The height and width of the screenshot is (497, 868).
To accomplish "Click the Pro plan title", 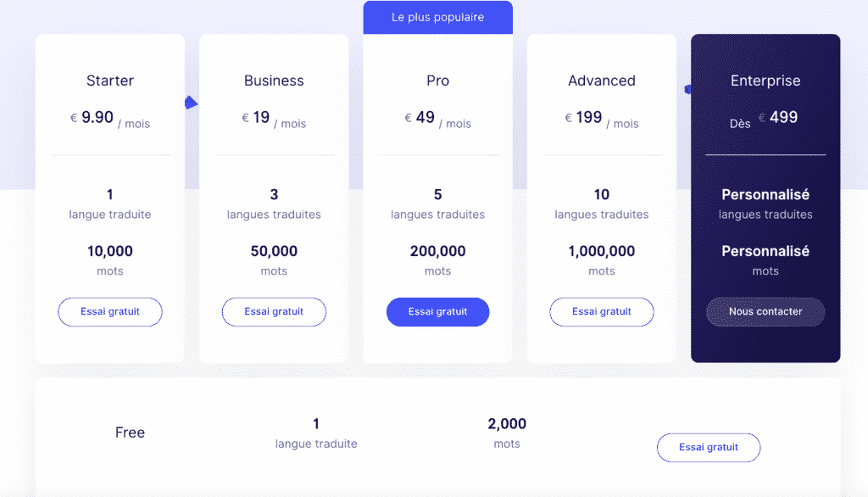I will [x=437, y=80].
